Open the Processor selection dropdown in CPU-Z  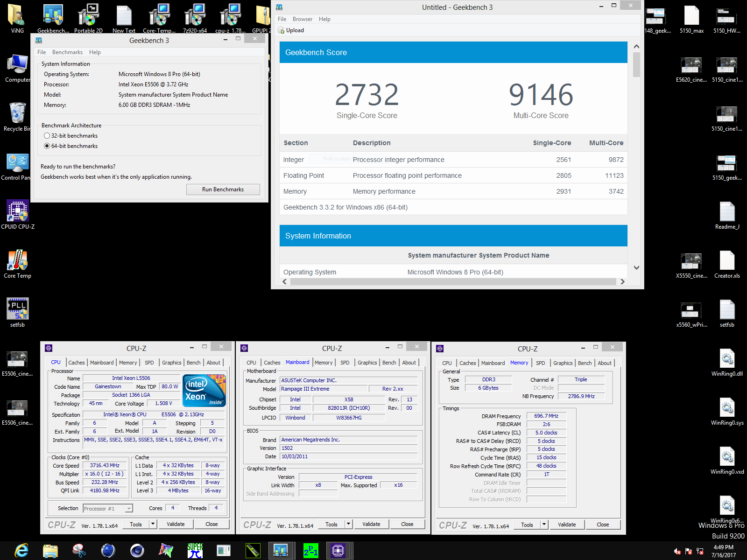point(108,508)
